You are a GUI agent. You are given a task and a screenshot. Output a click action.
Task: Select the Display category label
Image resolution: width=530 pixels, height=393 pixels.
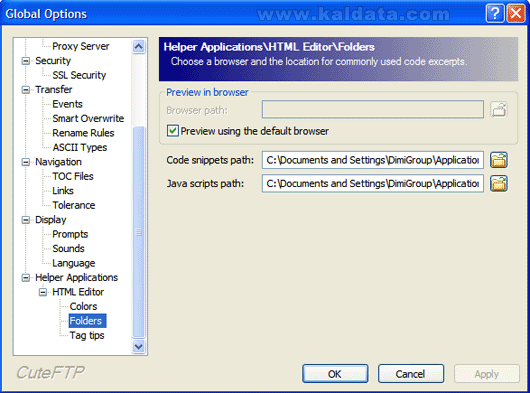tap(51, 220)
